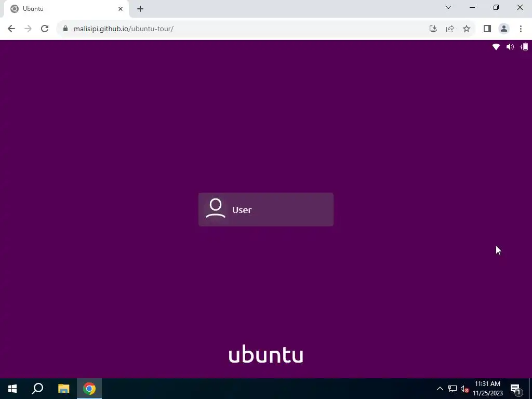The image size is (532, 399).
Task: Open the tab search chevron
Action: click(448, 7)
